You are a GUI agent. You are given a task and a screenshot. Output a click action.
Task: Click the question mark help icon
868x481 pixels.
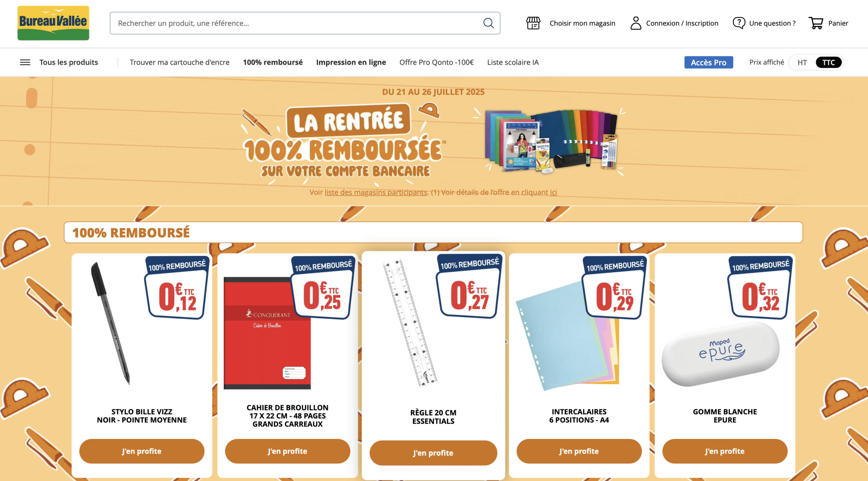coord(739,23)
